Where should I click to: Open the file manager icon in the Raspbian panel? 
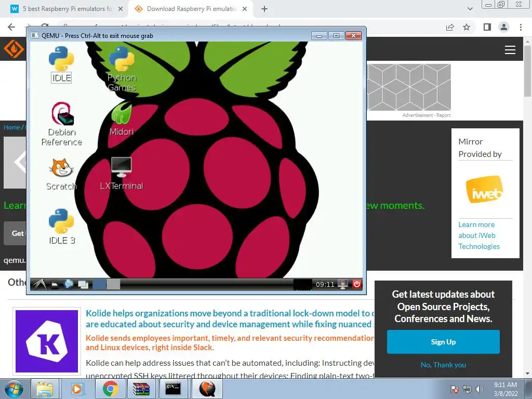pyautogui.click(x=55, y=284)
